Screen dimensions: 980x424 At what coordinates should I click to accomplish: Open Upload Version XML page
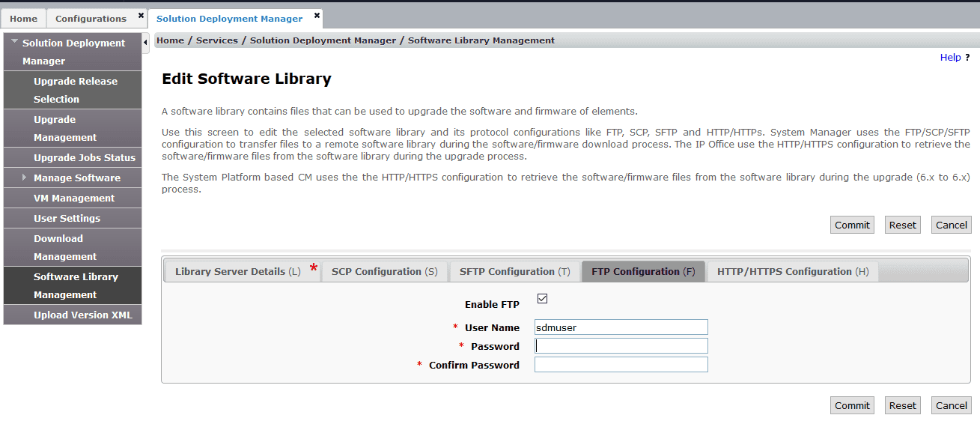click(x=82, y=315)
